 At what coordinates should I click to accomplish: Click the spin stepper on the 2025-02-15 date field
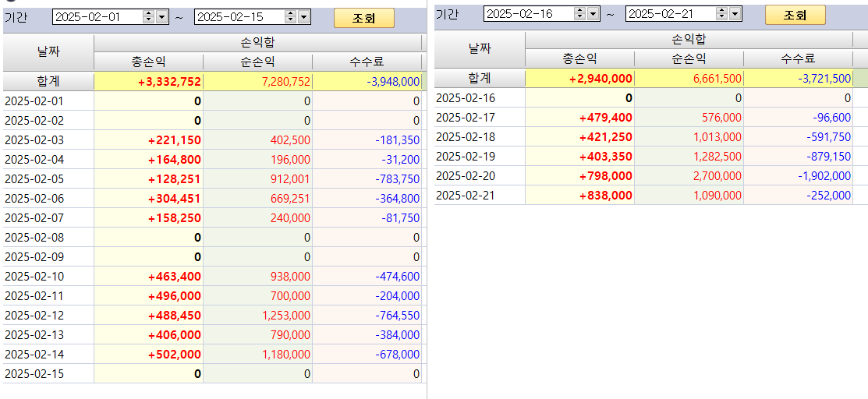coord(291,17)
